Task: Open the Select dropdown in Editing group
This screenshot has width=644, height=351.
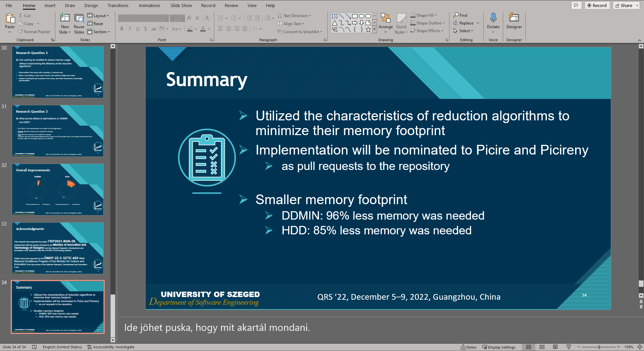Action: click(x=465, y=31)
